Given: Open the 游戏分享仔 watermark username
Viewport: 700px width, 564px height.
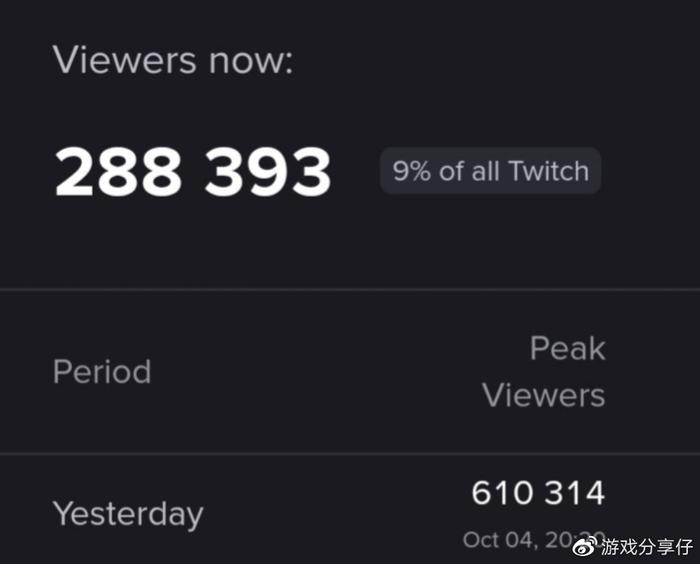Looking at the screenshot, I should point(647,546).
